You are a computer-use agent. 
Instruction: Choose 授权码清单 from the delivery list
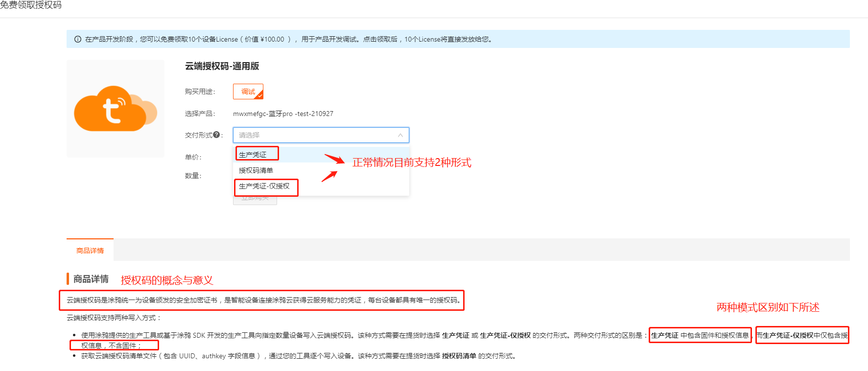(321, 170)
